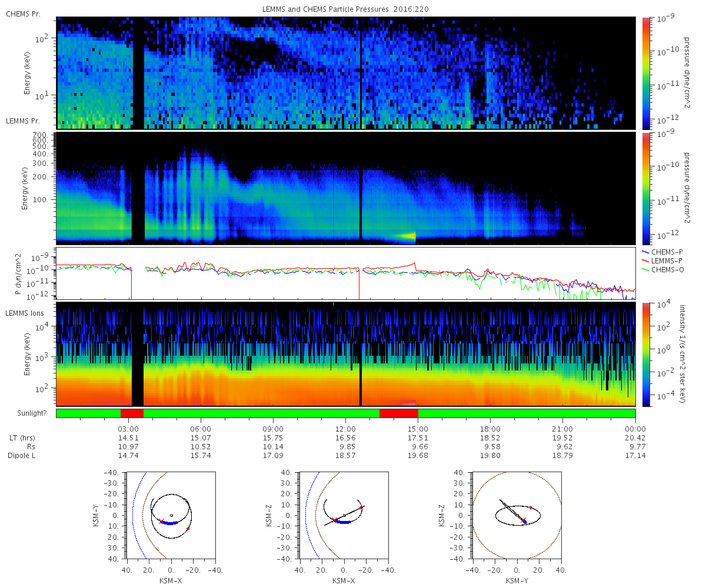Click the 'Energy (keV)' axis label of the CHEMS panel
706x588 pixels.
click(x=28, y=73)
